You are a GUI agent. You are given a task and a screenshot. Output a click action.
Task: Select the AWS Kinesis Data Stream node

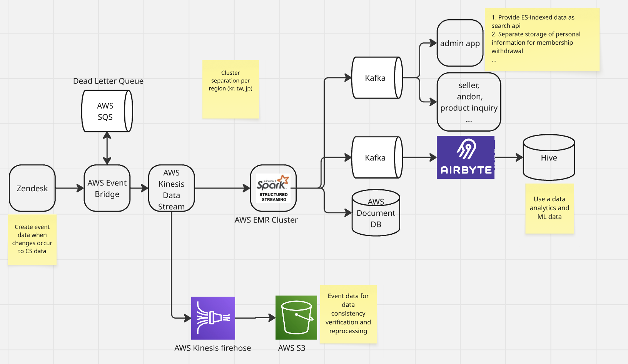pos(171,188)
